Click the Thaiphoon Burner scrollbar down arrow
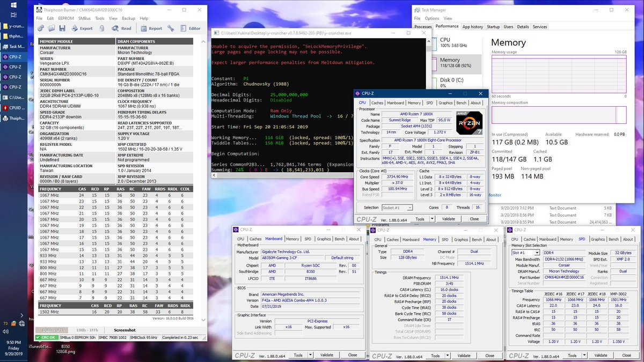The height and width of the screenshot is (362, 644). tap(204, 321)
